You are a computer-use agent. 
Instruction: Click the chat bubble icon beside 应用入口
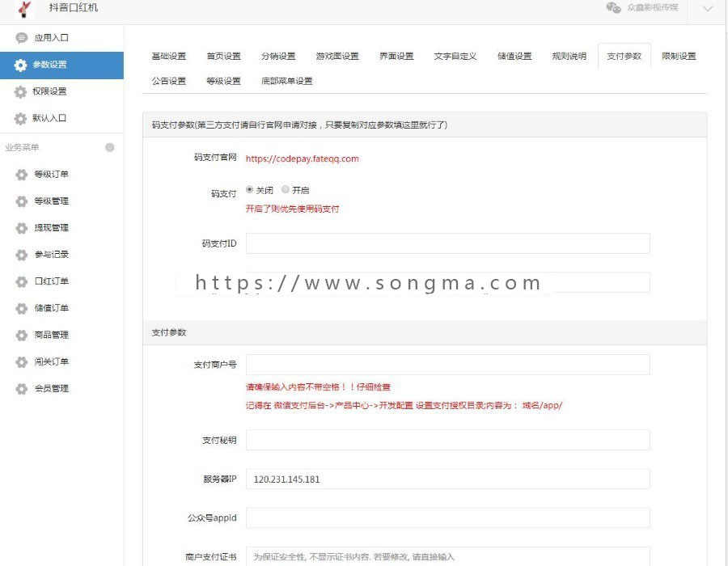tap(22, 37)
